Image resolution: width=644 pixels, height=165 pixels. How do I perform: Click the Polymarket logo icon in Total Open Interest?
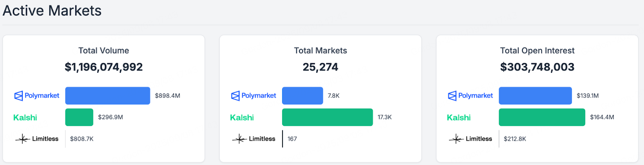click(452, 96)
